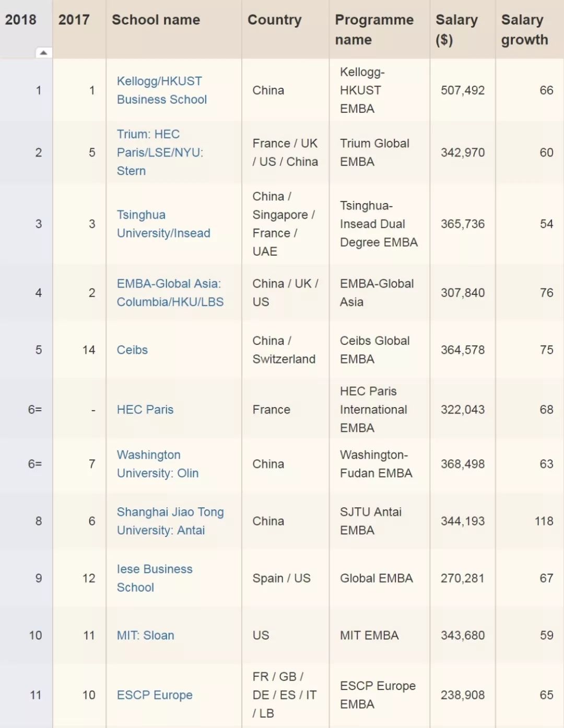Open EMBA-Global Asia: Columbia/HKU/LBS link

[x=170, y=293]
